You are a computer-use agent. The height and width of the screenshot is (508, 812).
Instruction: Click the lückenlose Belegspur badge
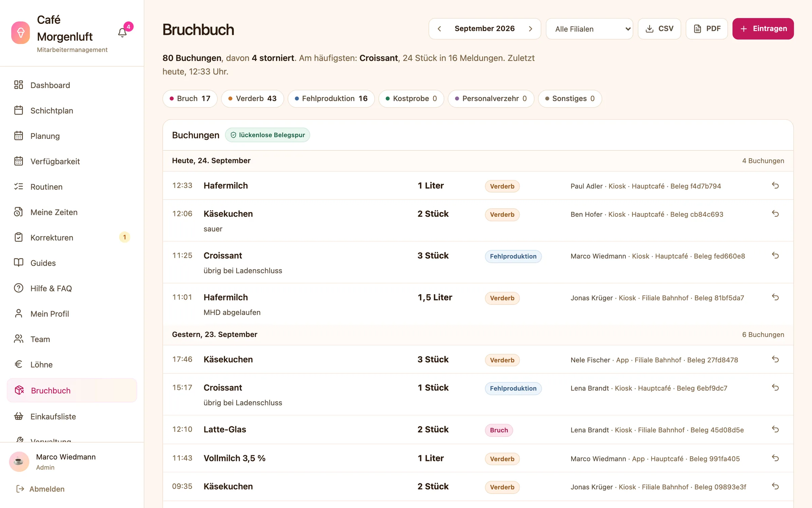tap(268, 135)
